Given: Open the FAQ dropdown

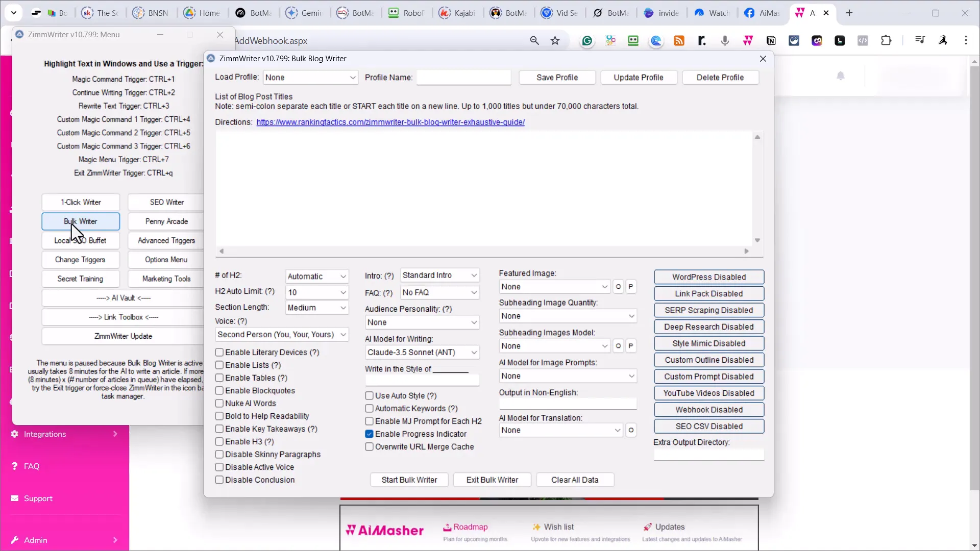Looking at the screenshot, I should (440, 292).
